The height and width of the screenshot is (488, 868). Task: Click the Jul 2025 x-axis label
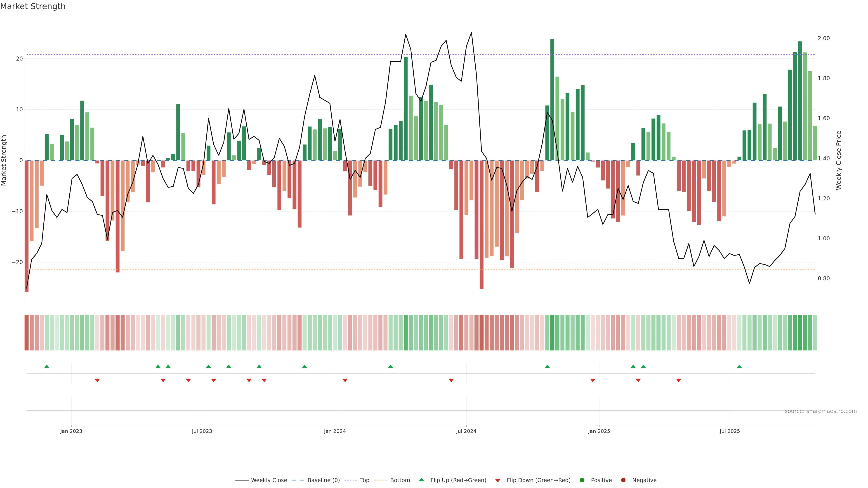pyautogui.click(x=729, y=431)
